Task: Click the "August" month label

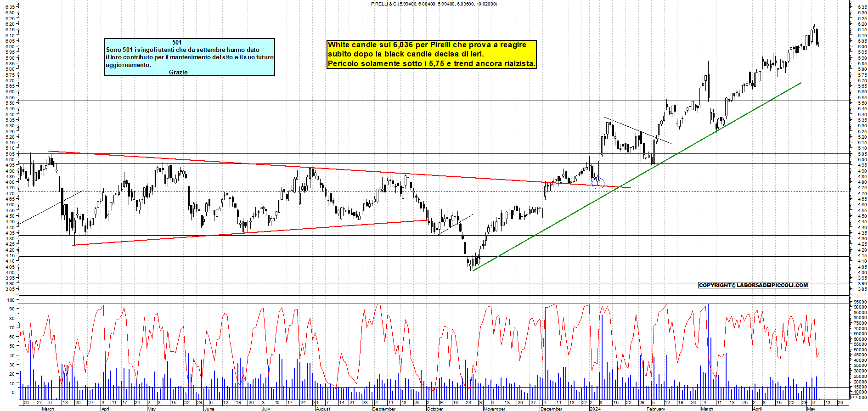Action: tap(323, 409)
